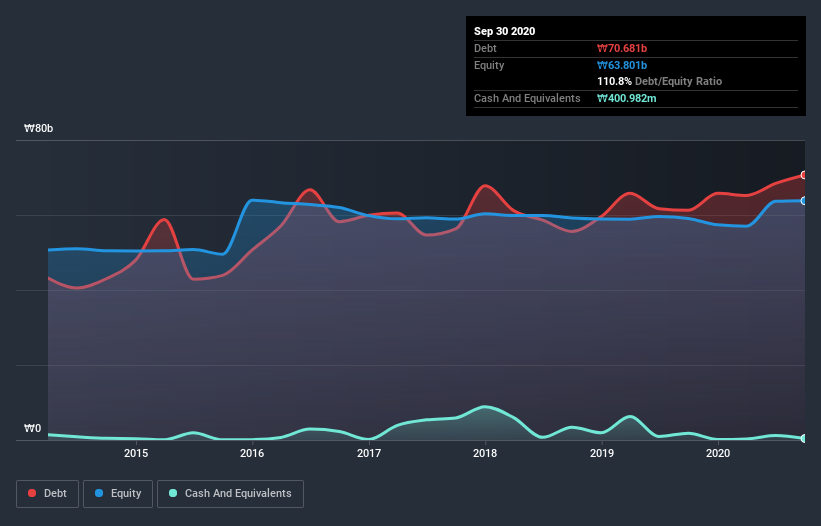The width and height of the screenshot is (821, 526).
Task: Click the ₩63.801b equity value
Action: (x=622, y=66)
